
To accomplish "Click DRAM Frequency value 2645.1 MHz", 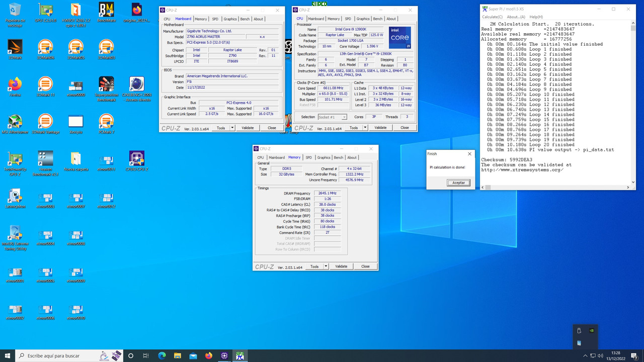I will pyautogui.click(x=328, y=193).
